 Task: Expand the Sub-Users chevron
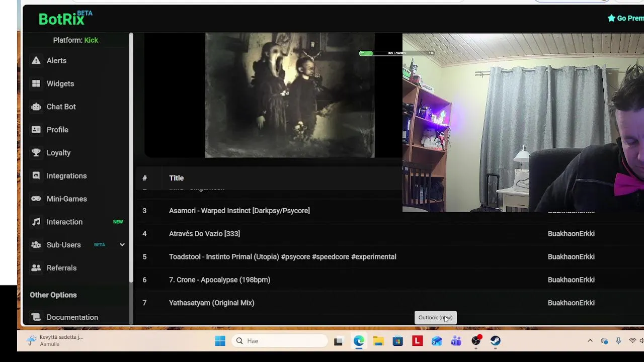pos(122,245)
